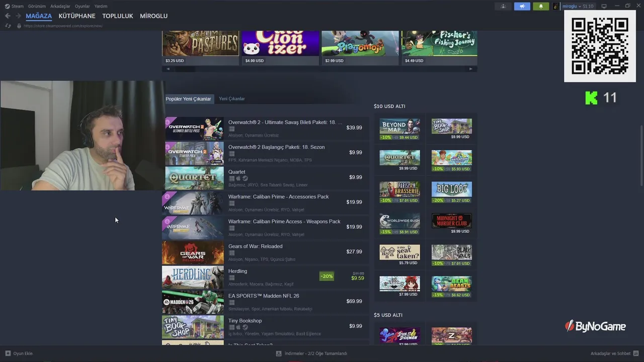
Task: Open the Arkadaşlar menu
Action: point(60,6)
